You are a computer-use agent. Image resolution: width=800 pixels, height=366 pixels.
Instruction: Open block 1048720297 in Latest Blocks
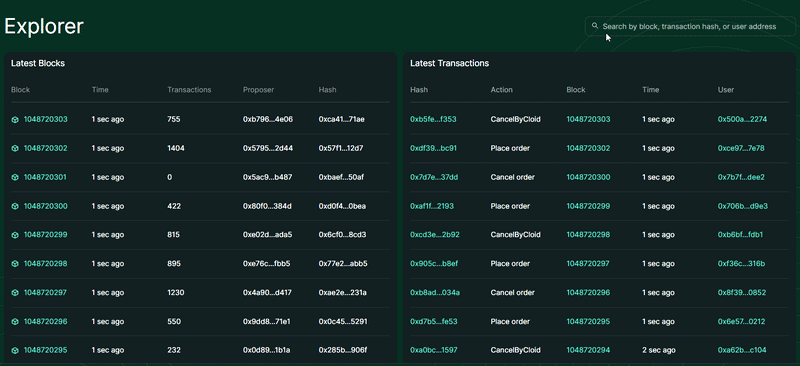45,293
